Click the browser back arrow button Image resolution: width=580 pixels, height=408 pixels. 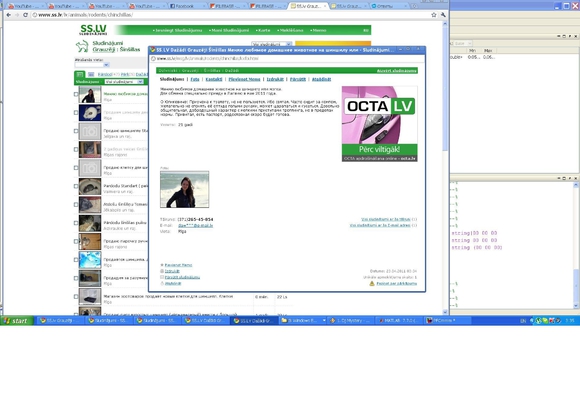8,15
